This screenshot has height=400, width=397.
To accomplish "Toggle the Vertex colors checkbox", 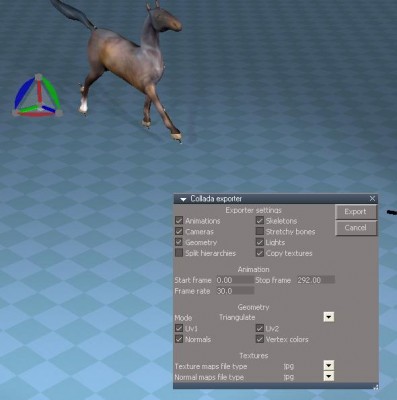I will point(260,339).
